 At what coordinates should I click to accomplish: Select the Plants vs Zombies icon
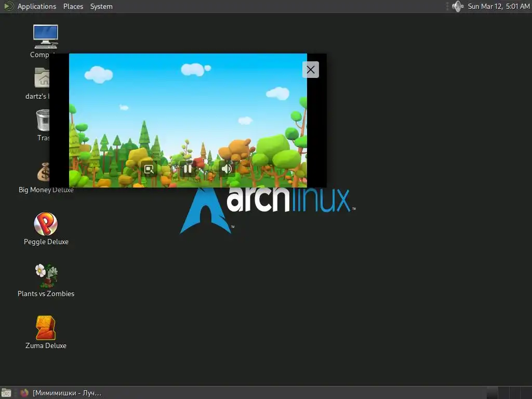coord(46,275)
